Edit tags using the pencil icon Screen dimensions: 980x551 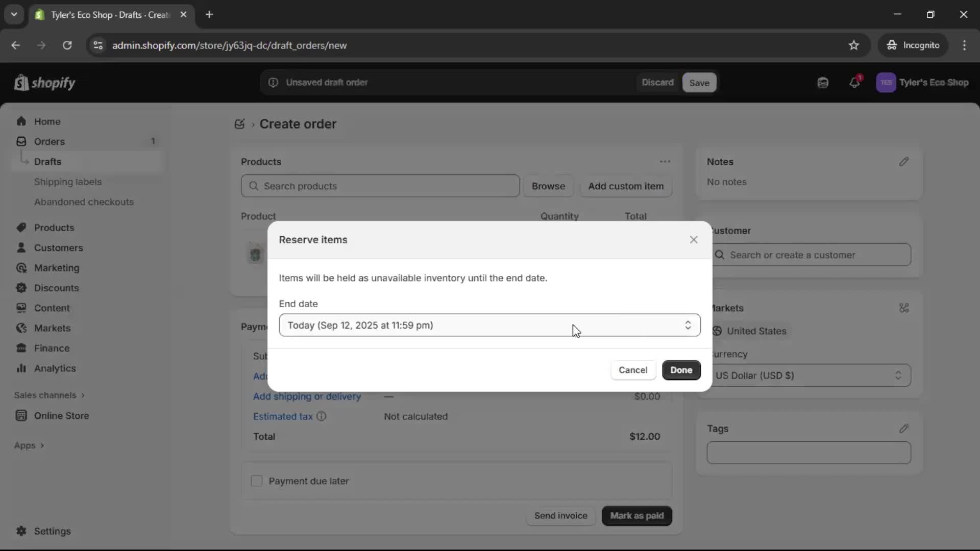pos(904,429)
